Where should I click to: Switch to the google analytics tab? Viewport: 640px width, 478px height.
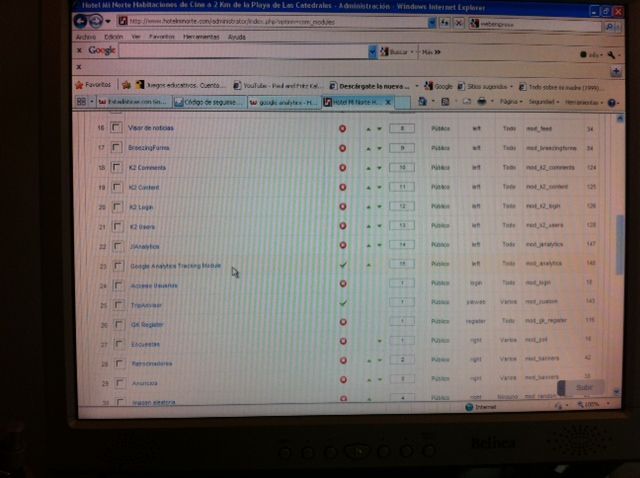(284, 102)
